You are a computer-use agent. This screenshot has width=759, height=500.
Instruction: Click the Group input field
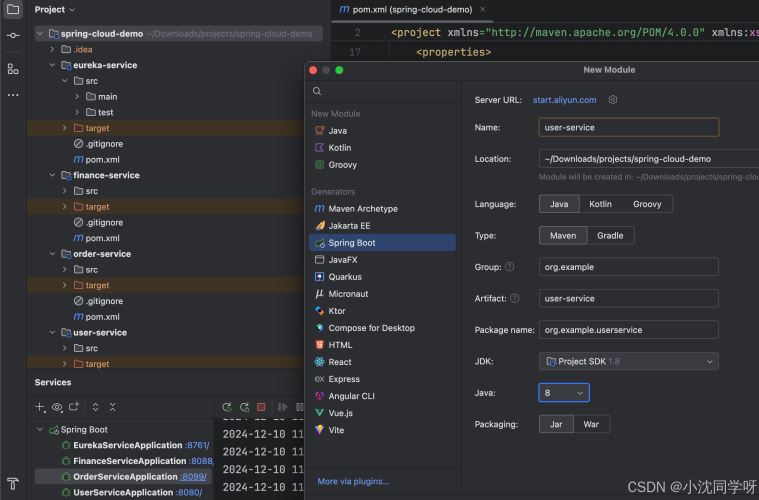[x=628, y=267]
